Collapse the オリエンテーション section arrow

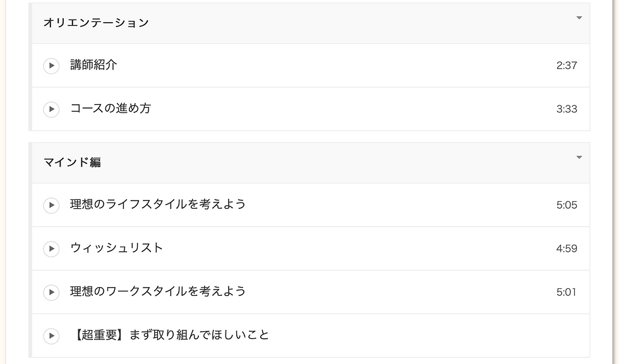579,18
